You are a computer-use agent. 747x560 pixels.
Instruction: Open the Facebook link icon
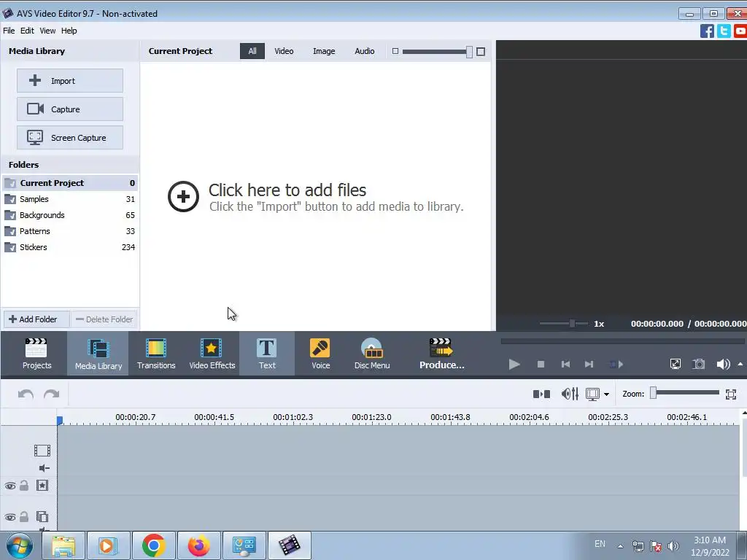[x=707, y=31]
